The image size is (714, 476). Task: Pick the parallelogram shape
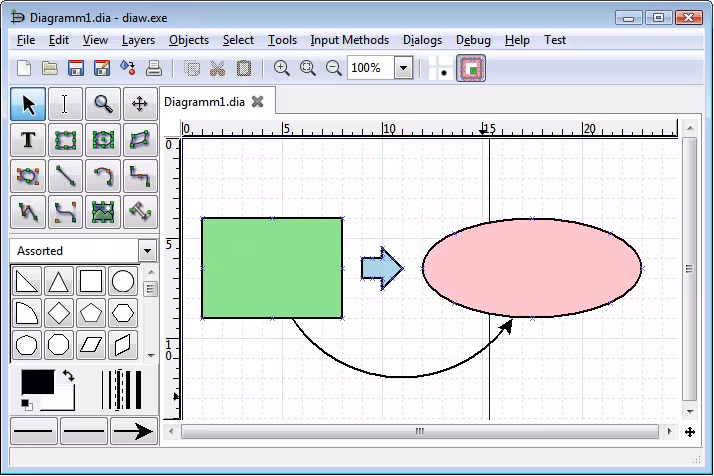pyautogui.click(x=91, y=345)
